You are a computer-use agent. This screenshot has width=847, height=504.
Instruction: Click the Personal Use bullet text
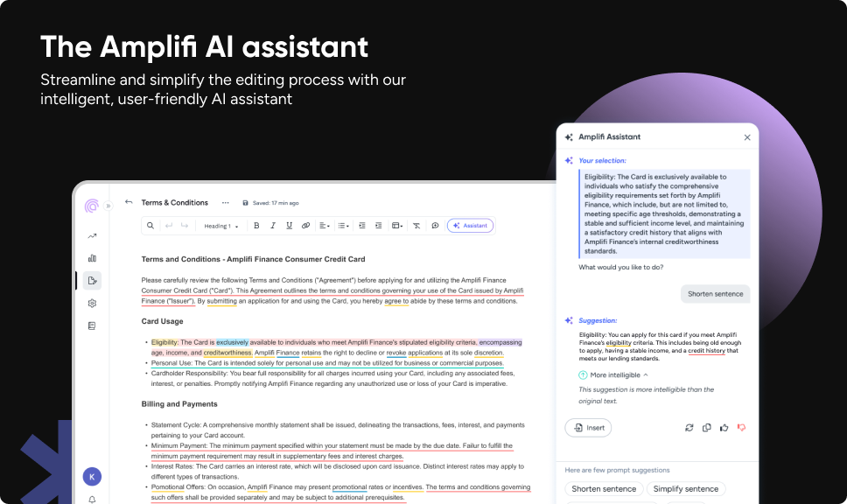coord(327,363)
